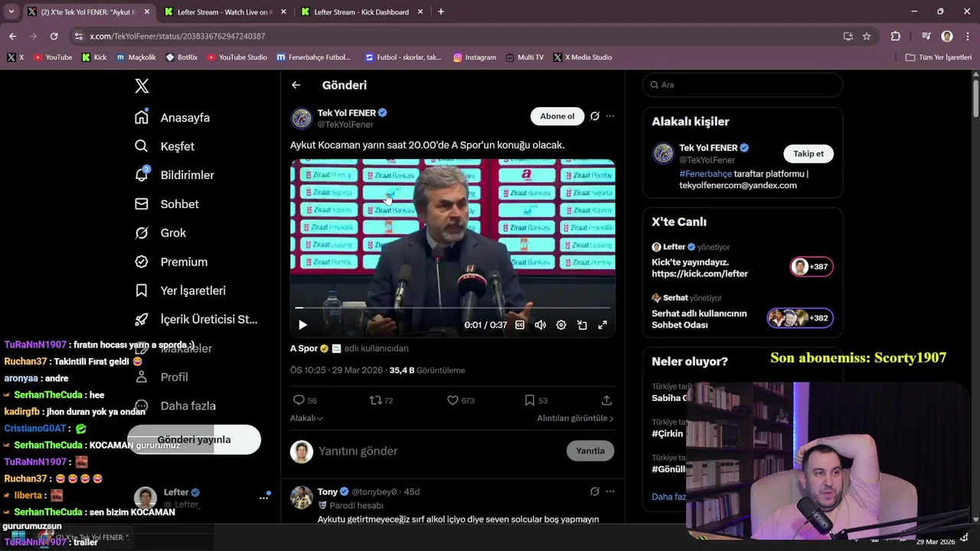Go to Anasayfa in sidebar
980x551 pixels.
(x=172, y=118)
